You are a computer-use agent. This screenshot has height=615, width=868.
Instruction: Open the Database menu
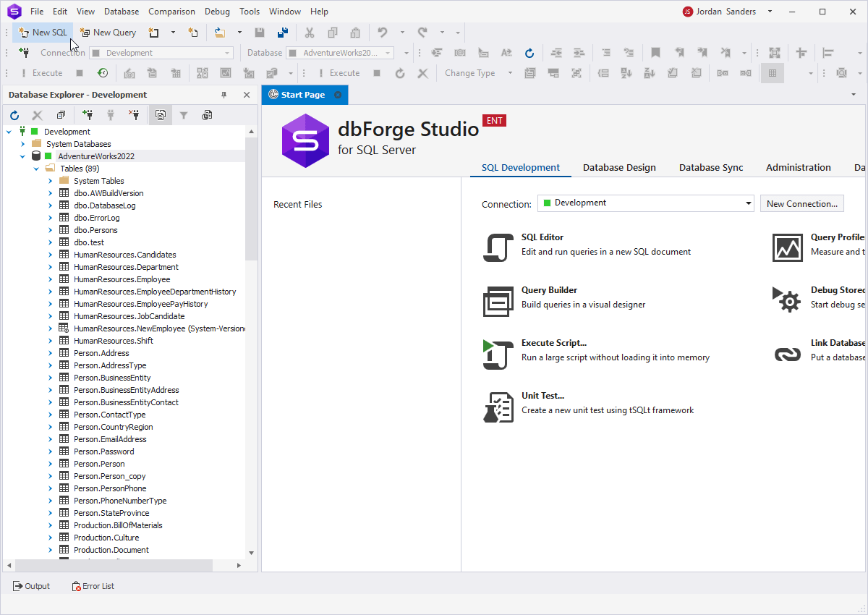click(x=122, y=12)
